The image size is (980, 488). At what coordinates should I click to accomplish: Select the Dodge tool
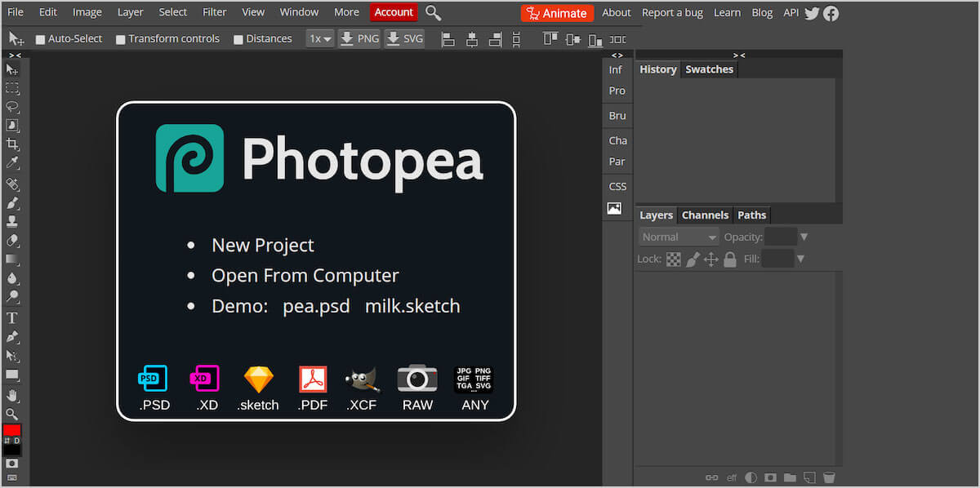12,297
